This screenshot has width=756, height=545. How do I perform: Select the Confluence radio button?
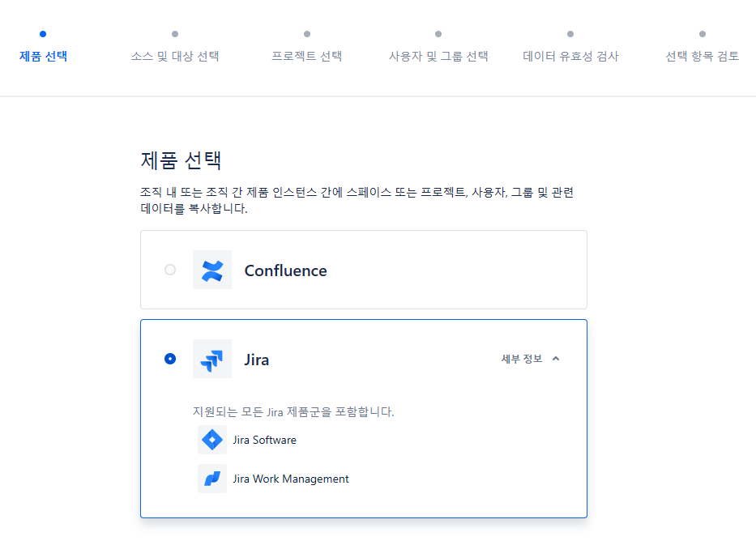(x=170, y=270)
